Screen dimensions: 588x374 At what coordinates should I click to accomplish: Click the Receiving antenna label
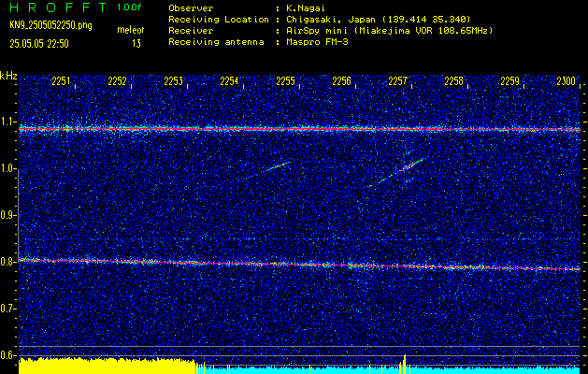[x=216, y=42]
